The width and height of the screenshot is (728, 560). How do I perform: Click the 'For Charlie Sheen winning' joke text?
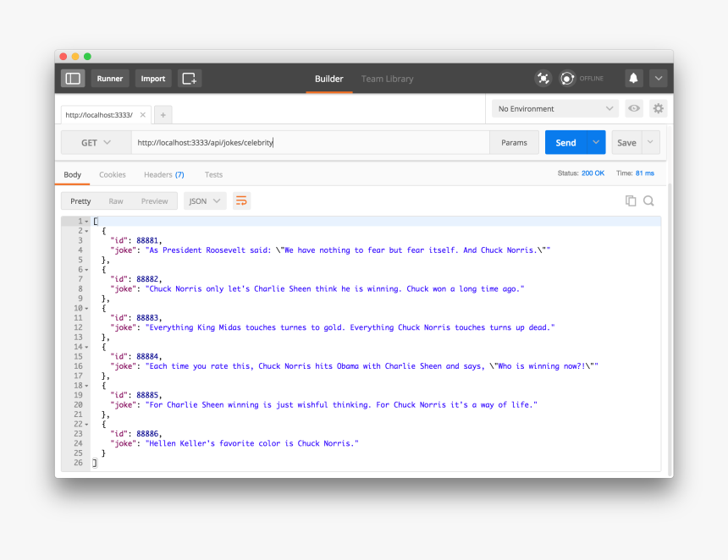341,404
